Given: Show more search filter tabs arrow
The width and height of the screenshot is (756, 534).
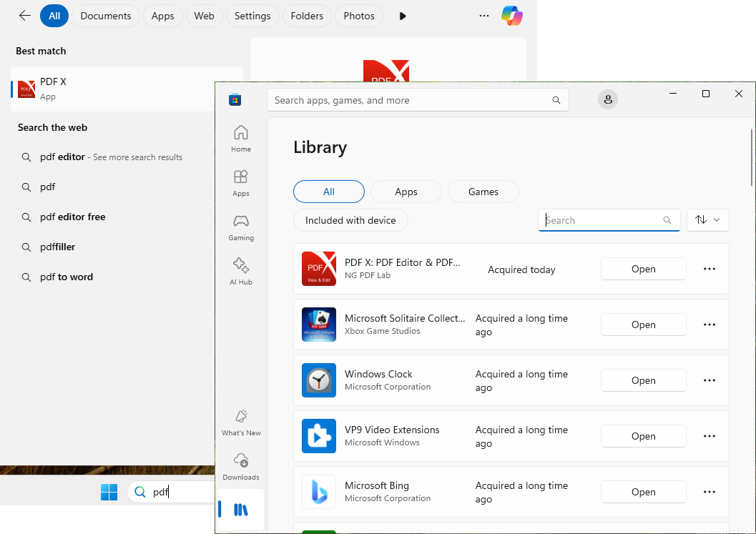Looking at the screenshot, I should pyautogui.click(x=403, y=16).
